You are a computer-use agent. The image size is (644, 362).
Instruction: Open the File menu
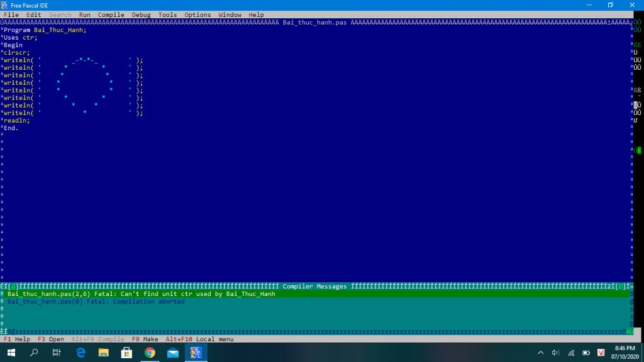[x=11, y=15]
